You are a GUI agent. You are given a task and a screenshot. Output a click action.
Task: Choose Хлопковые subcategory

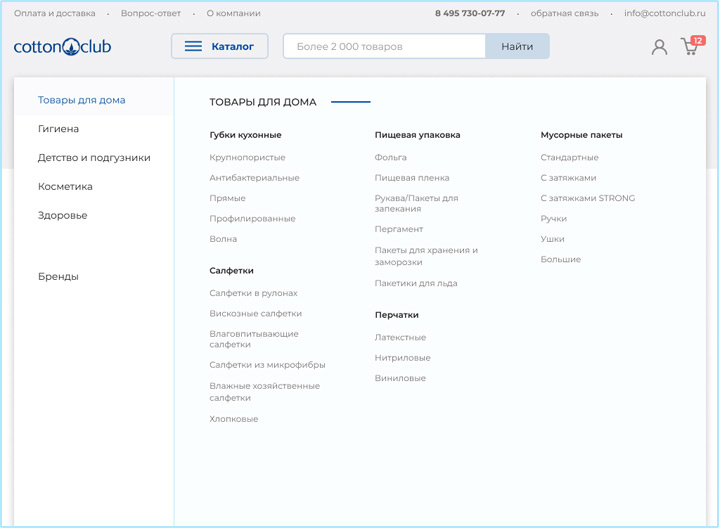coord(233,419)
